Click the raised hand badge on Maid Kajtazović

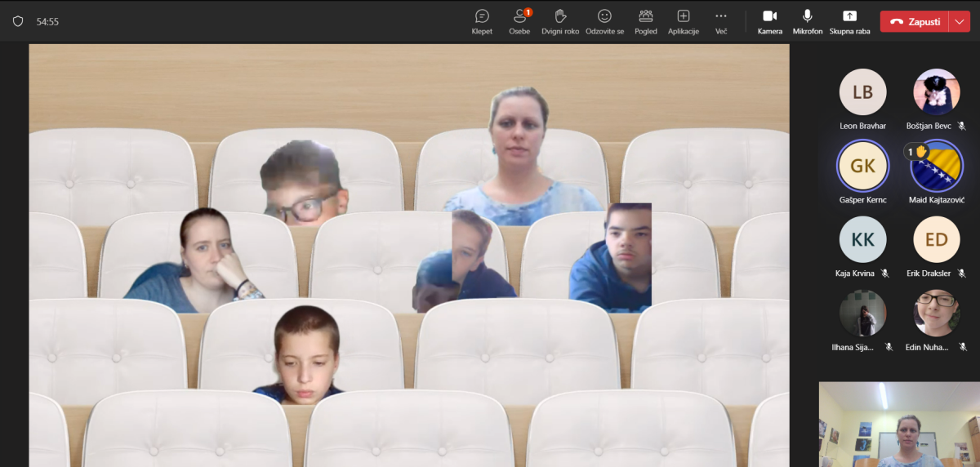[916, 151]
